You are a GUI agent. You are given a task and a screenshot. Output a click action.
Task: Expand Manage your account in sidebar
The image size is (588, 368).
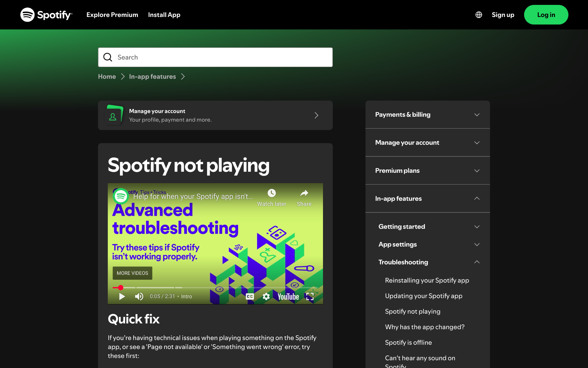coord(428,143)
